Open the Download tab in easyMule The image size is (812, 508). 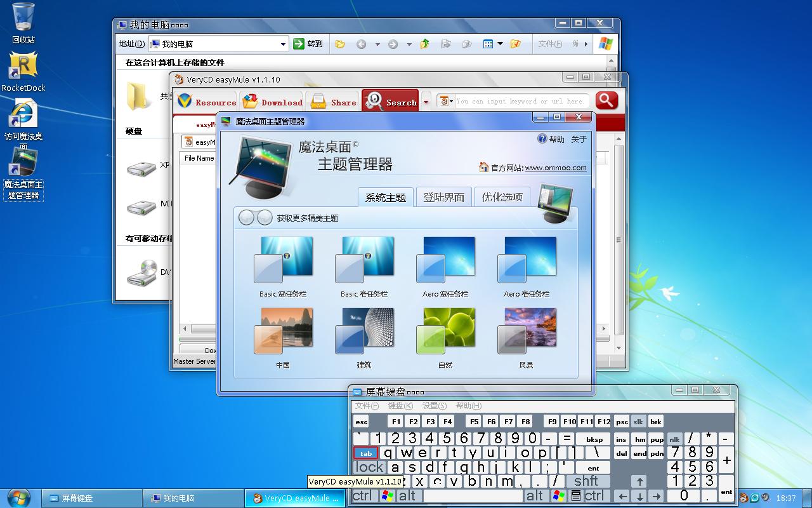point(272,102)
